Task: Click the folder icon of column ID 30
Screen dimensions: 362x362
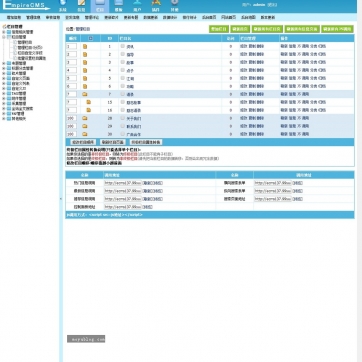Action: [85, 134]
